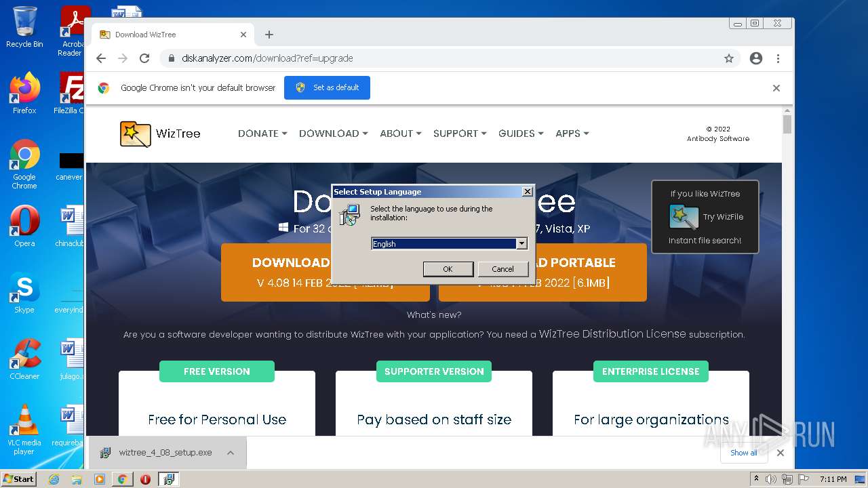Viewport: 868px width, 488px height.
Task: Open VLC media player desktop icon
Action: click(x=24, y=430)
